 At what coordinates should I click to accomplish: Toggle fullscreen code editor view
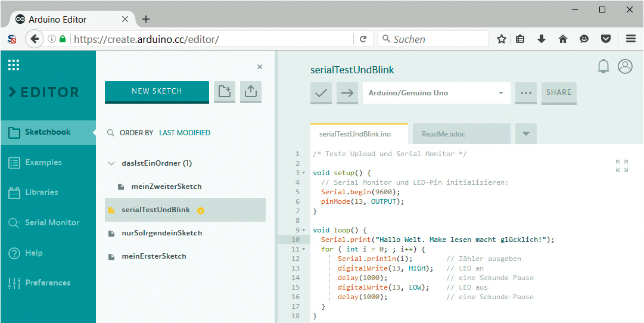(621, 166)
